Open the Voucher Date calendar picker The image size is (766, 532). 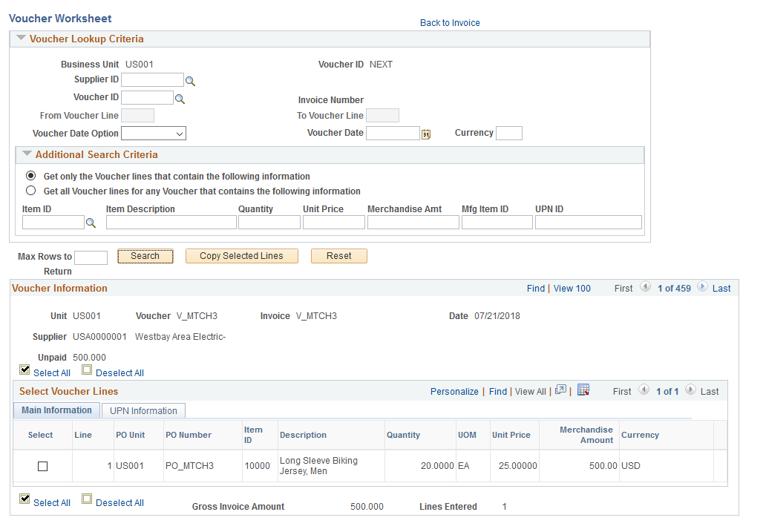pyautogui.click(x=426, y=134)
